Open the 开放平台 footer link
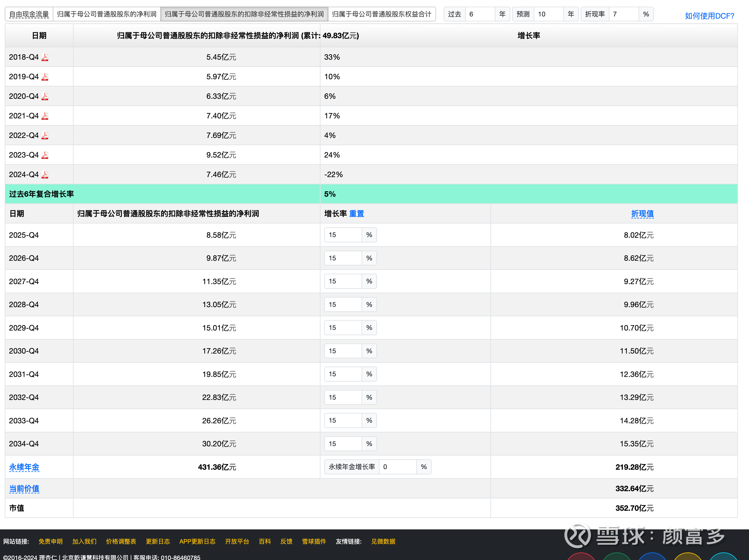This screenshot has width=749, height=560. pos(237,541)
